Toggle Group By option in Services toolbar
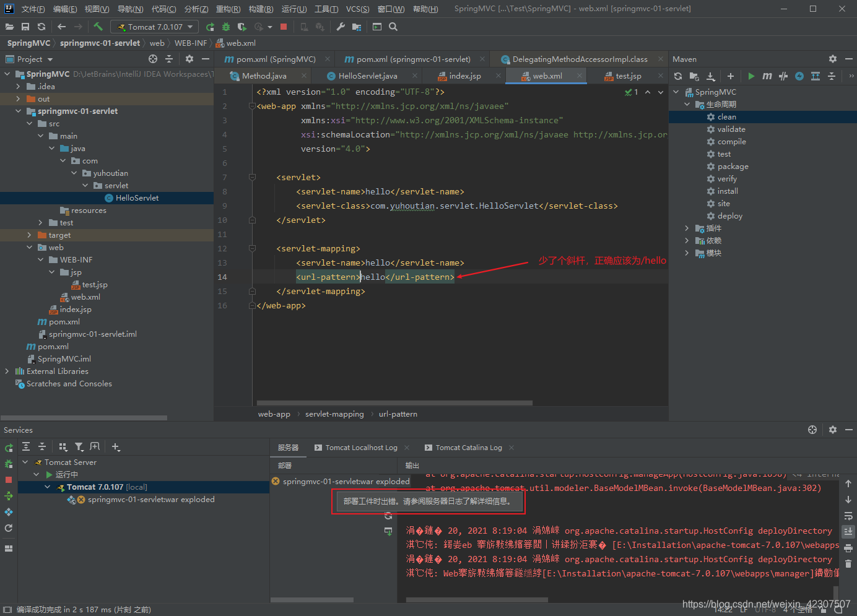The width and height of the screenshot is (857, 616). pyautogui.click(x=63, y=446)
